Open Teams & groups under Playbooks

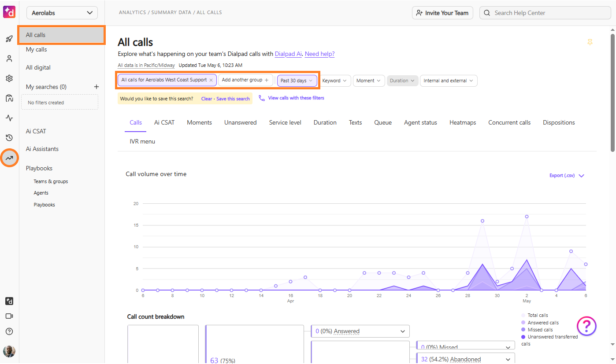click(51, 181)
